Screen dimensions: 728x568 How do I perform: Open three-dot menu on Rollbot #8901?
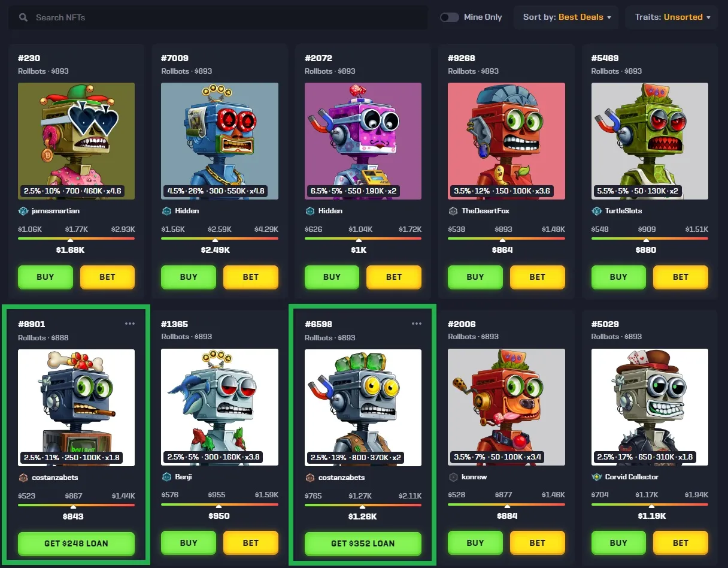click(130, 324)
